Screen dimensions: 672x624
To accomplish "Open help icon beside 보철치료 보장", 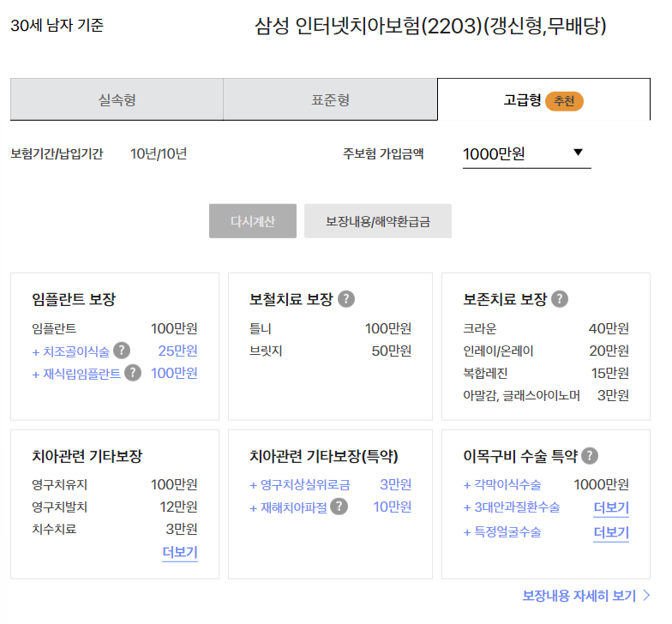I will (346, 298).
